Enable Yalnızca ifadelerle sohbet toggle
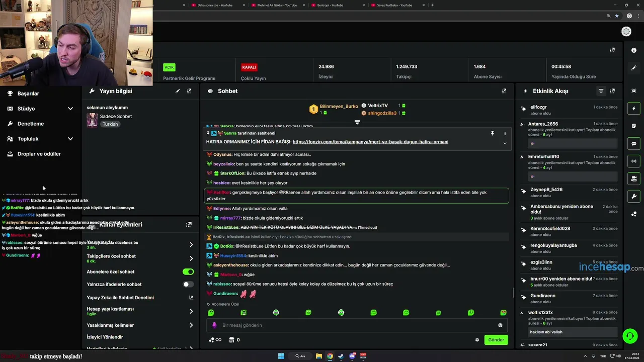The image size is (644, 362). point(188,284)
